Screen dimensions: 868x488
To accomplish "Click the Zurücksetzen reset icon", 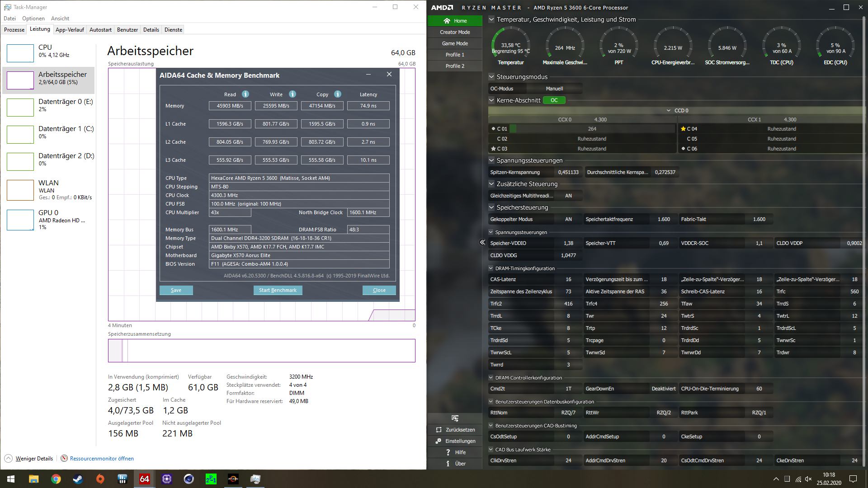I will 439,429.
